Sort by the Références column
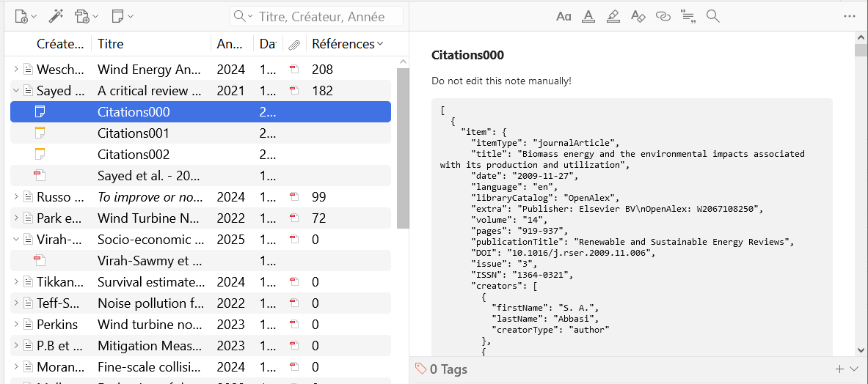Image resolution: width=868 pixels, height=384 pixels. (x=346, y=44)
